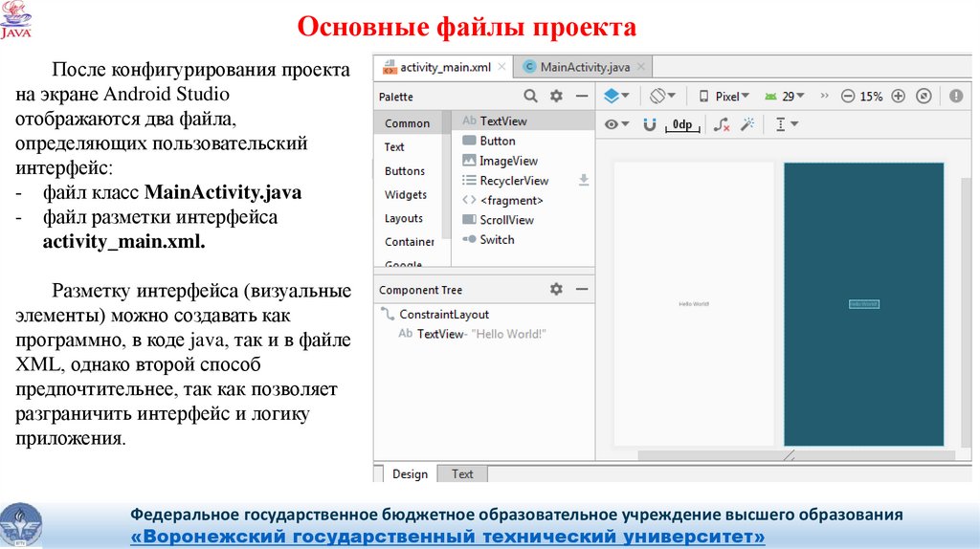Show warnings and errors indicator
Screen dimensions: 980x549
click(955, 97)
